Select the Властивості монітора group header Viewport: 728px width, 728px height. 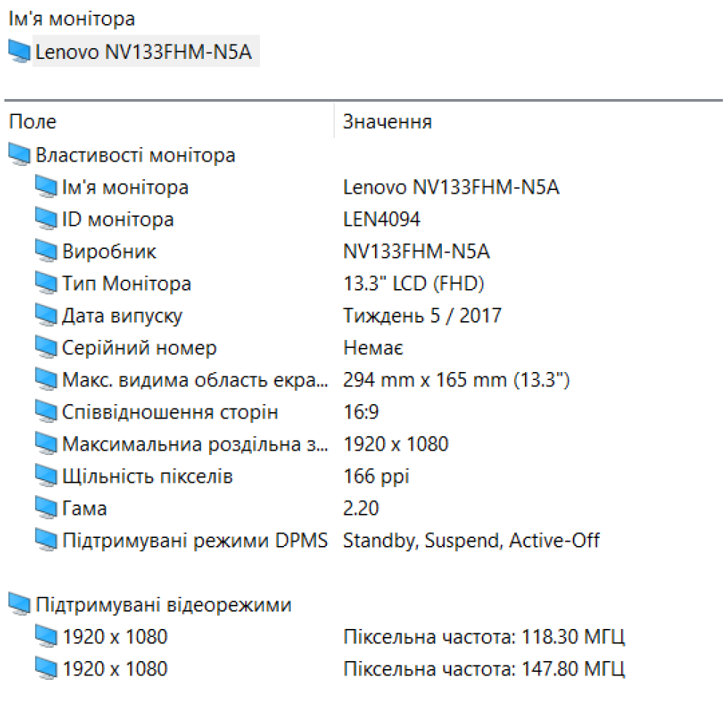(x=135, y=155)
